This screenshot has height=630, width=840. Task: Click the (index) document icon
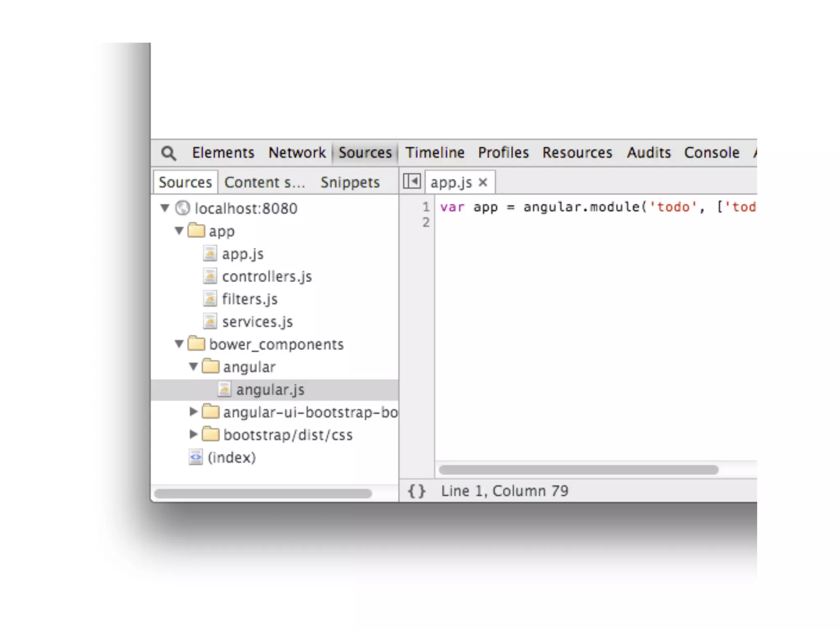pyautogui.click(x=196, y=457)
